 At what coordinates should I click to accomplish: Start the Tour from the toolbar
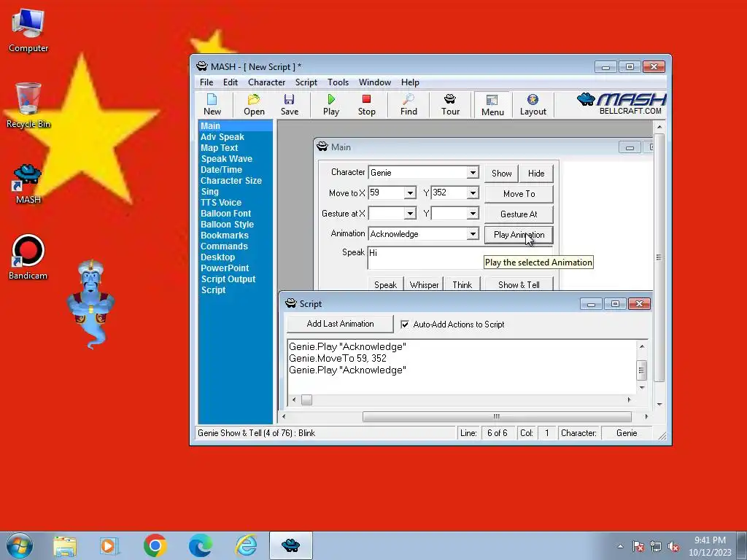[450, 105]
